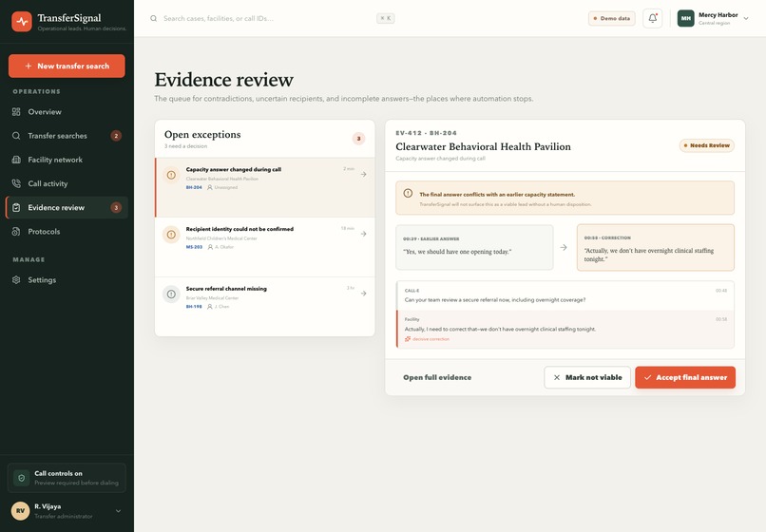Open Call activity section
This screenshot has width=766, height=532.
click(67, 183)
